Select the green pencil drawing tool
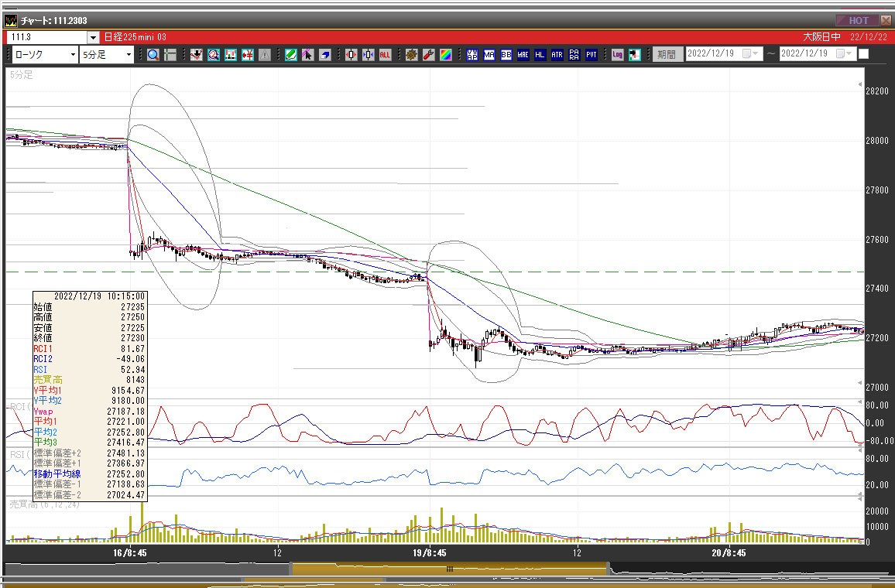The width and height of the screenshot is (895, 588). click(x=291, y=55)
